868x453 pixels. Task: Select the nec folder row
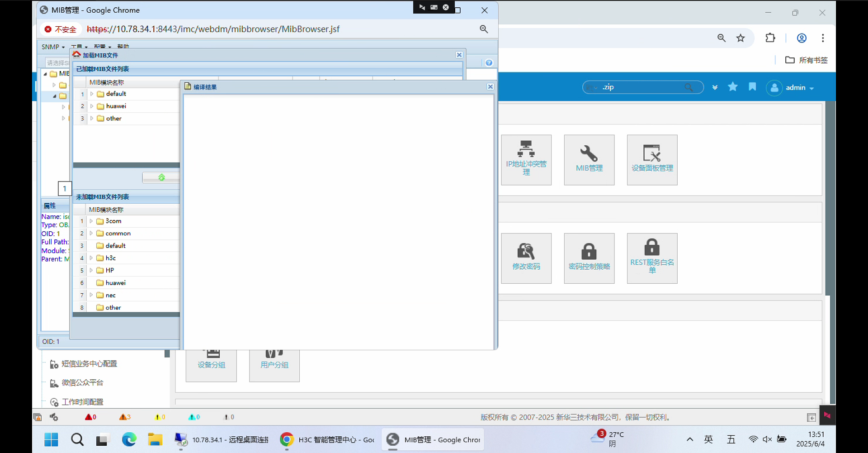pos(111,296)
